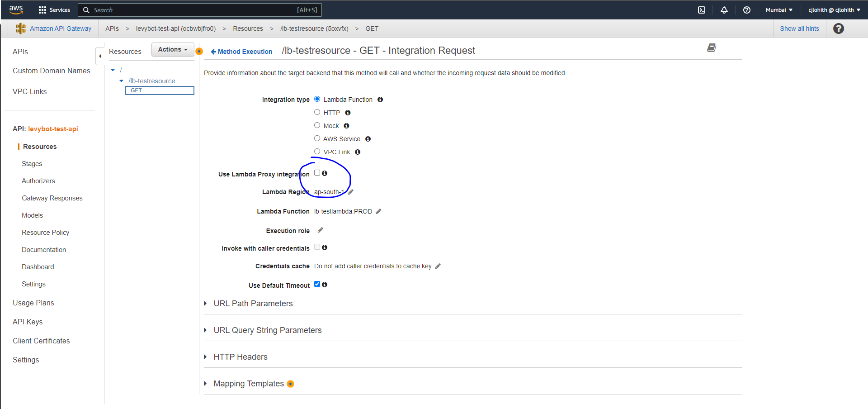Open Amazon API Gateway breadcrumb link
The width and height of the screenshot is (868, 409).
(61, 29)
